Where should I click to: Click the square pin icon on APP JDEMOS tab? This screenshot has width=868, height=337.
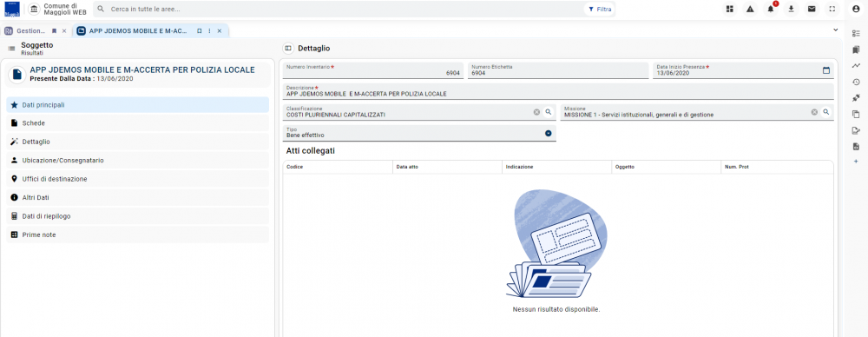pyautogui.click(x=200, y=31)
